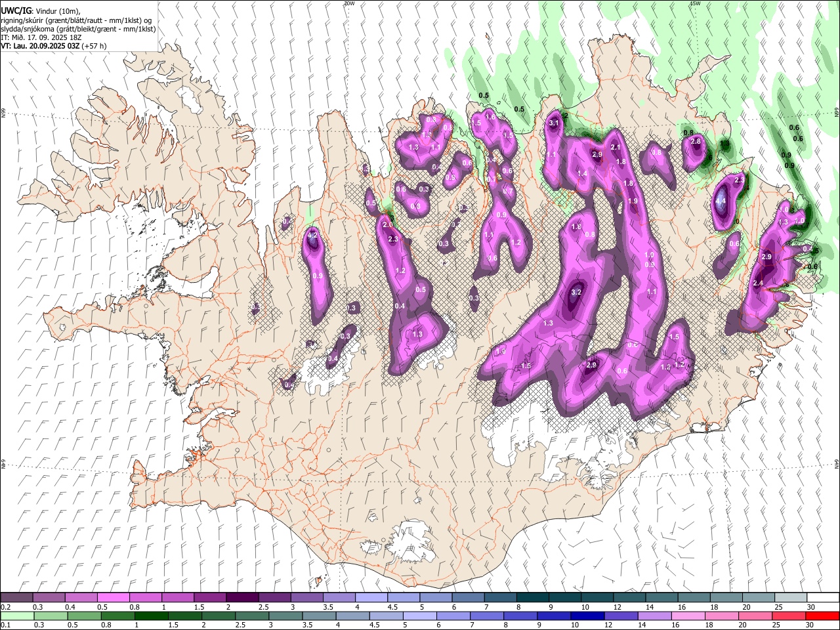Select the 'rigning/skúrir' legend description line
The image size is (840, 630).
pyautogui.click(x=76, y=20)
